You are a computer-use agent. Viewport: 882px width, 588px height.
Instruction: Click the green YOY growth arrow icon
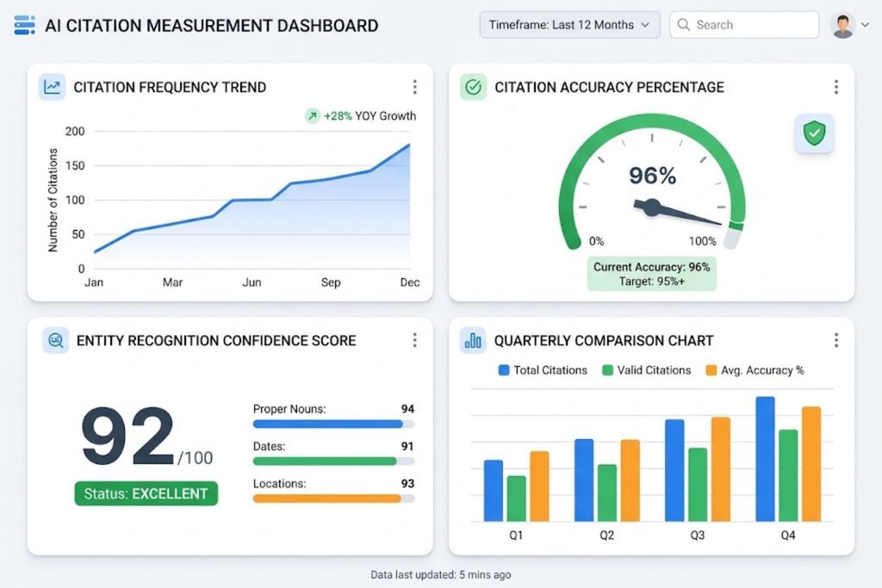click(x=312, y=116)
